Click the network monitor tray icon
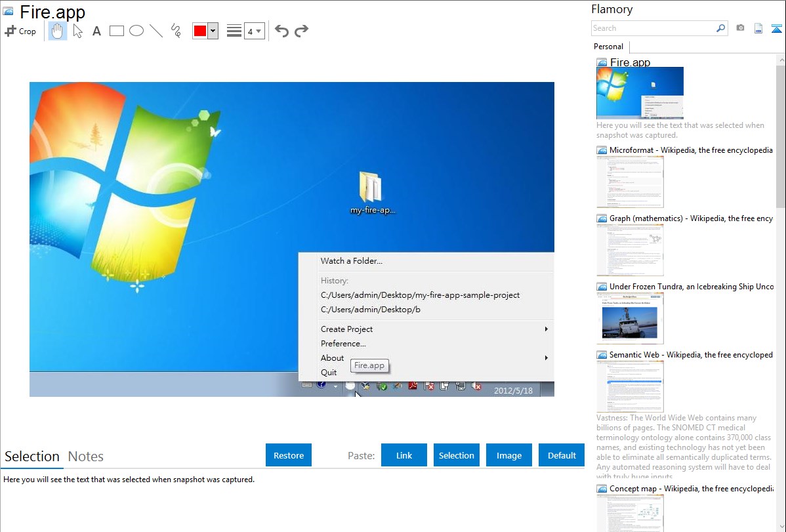Viewport: 786px width, 532px height. pyautogui.click(x=460, y=386)
